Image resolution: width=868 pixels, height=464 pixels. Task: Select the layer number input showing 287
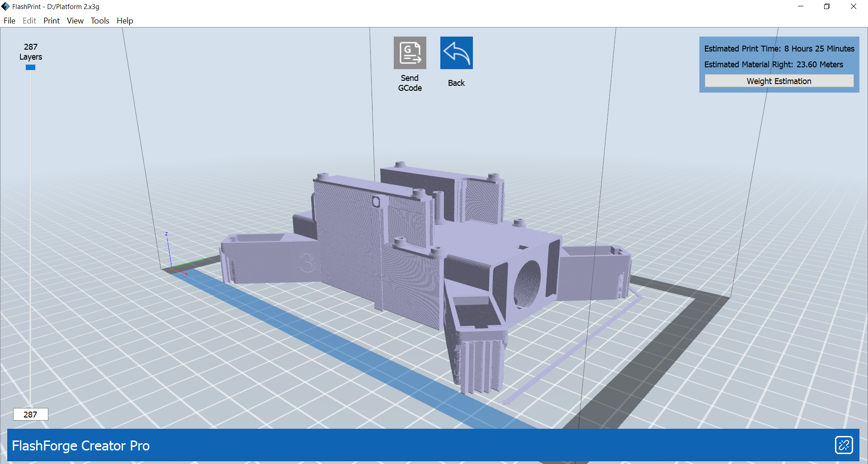coord(30,414)
